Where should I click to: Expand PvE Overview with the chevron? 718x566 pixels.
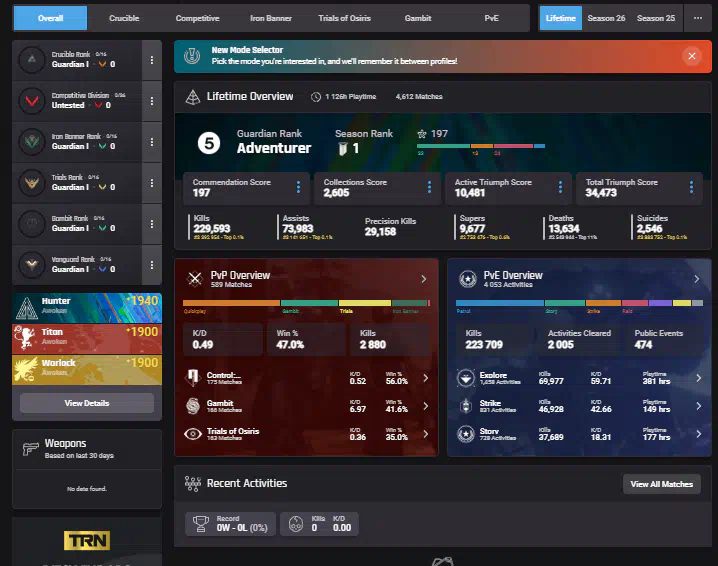[x=696, y=279]
